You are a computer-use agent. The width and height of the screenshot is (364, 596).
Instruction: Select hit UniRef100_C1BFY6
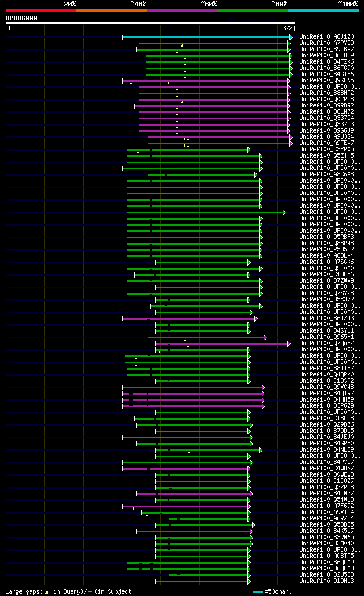(x=326, y=275)
